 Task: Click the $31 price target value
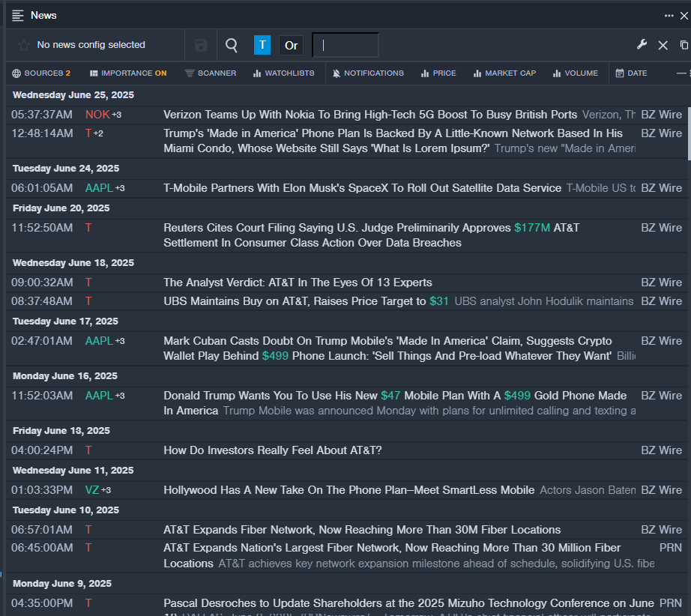(x=439, y=301)
